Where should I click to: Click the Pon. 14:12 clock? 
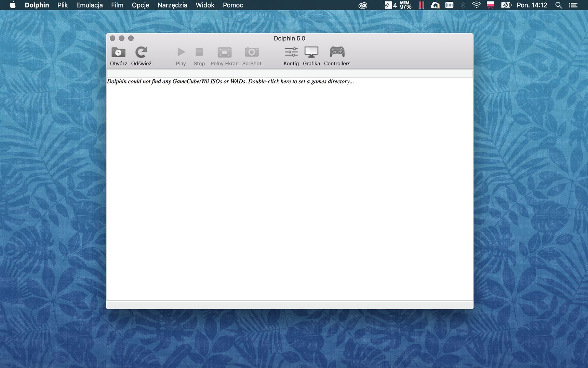pos(532,5)
